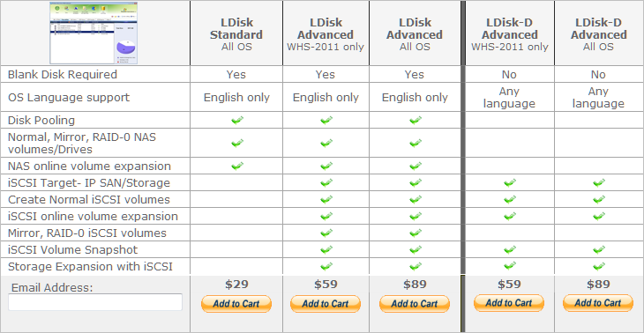Click the LDisk software screenshot thumbnail
644x333 pixels.
94,33
